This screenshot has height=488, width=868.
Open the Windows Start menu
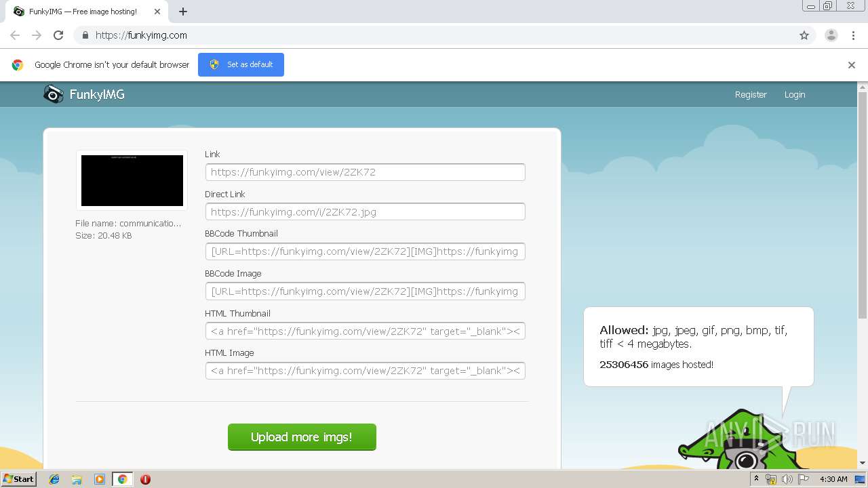[19, 479]
